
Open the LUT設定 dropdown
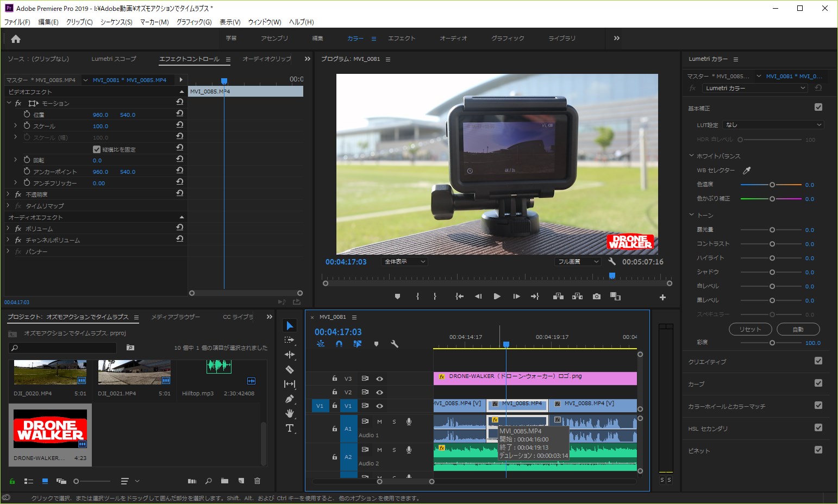coord(773,125)
